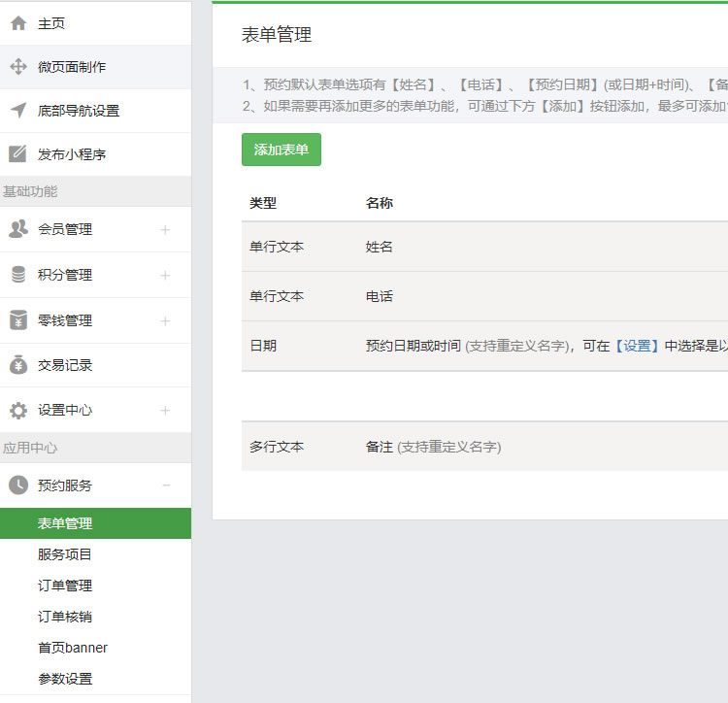728x703 pixels.
Task: Open the 服务项目 submenu item
Action: [65, 554]
